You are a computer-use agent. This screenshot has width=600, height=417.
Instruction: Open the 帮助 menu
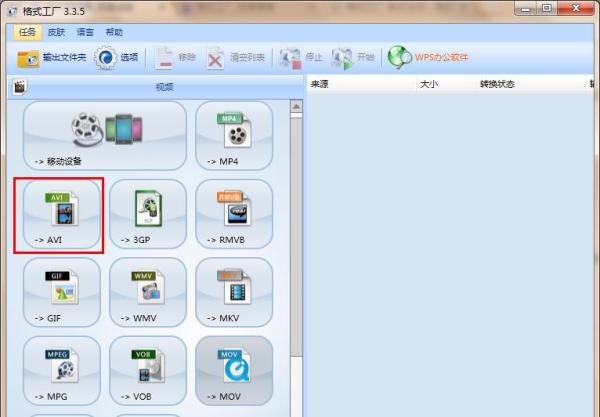(x=114, y=33)
